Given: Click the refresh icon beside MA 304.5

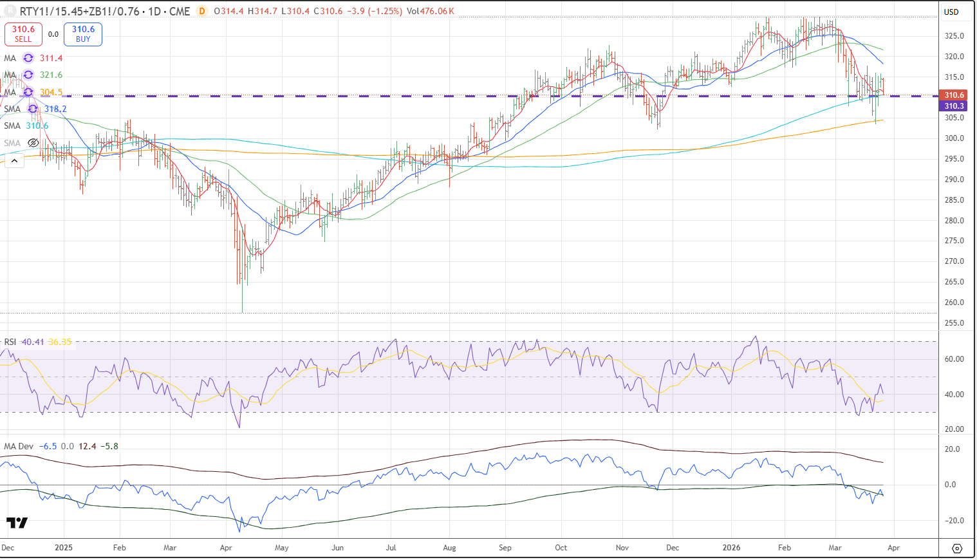Looking at the screenshot, I should click(x=28, y=92).
